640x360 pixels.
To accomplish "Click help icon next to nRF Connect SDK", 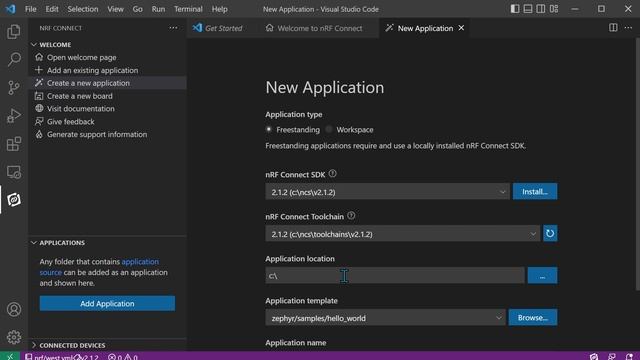I will tap(332, 174).
